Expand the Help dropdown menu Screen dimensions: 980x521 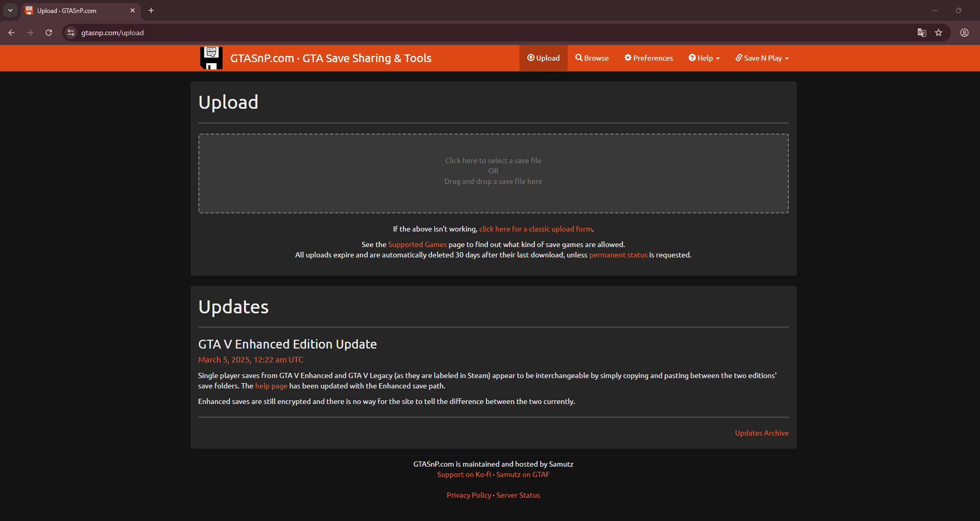[704, 58]
